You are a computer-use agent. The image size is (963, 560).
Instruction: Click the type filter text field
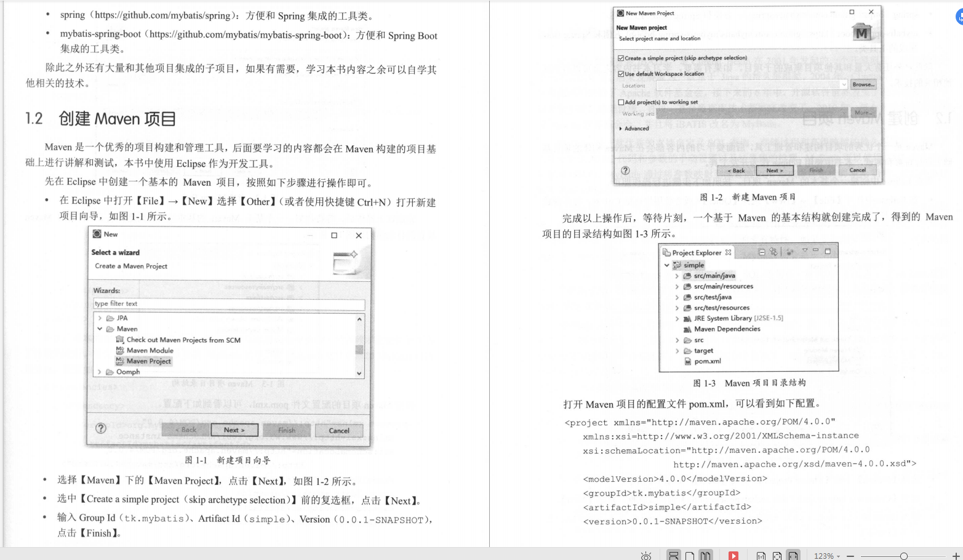[229, 304]
